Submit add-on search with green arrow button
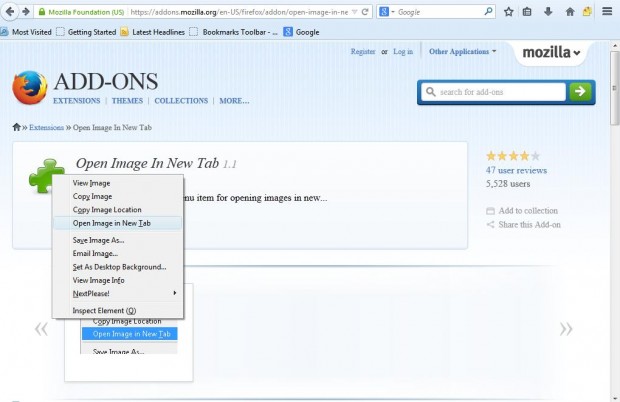Viewport: 620px width, 402px height. [x=580, y=92]
